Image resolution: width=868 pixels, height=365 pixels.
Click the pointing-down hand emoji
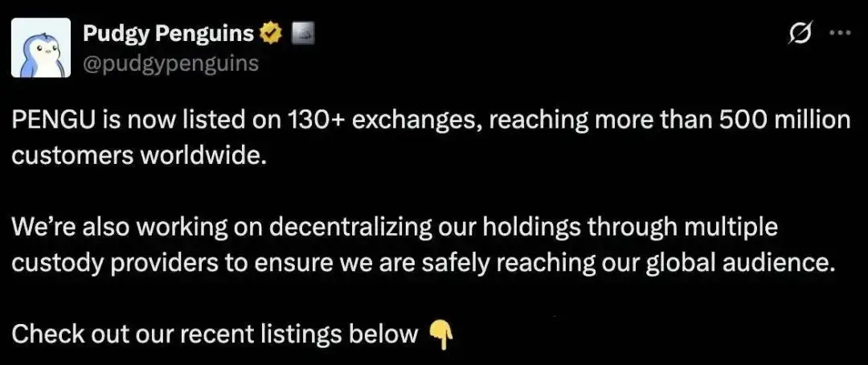441,335
